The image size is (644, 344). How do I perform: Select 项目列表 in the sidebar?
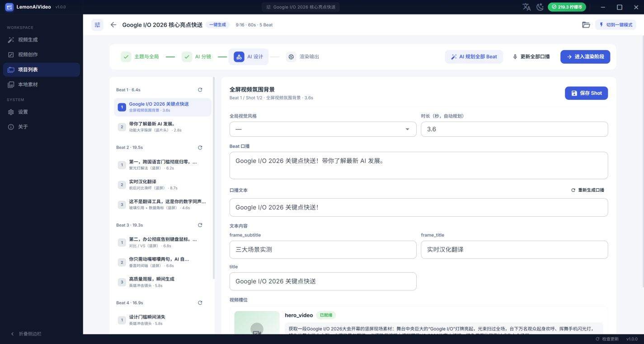[x=42, y=70]
